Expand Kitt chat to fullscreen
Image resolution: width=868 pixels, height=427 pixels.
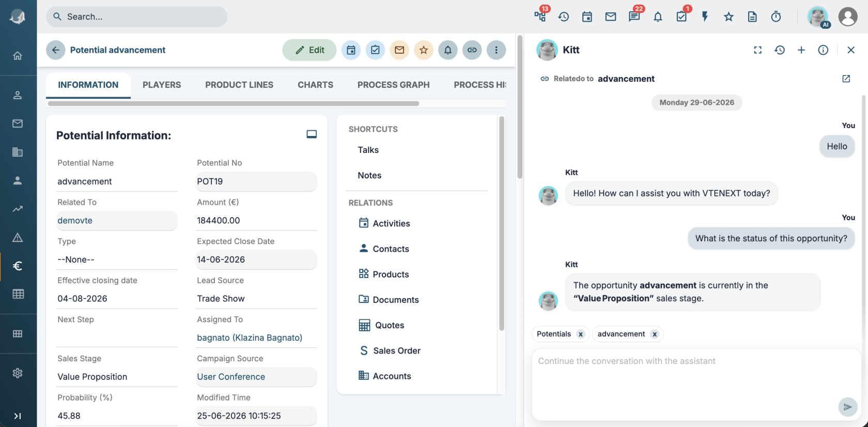757,50
